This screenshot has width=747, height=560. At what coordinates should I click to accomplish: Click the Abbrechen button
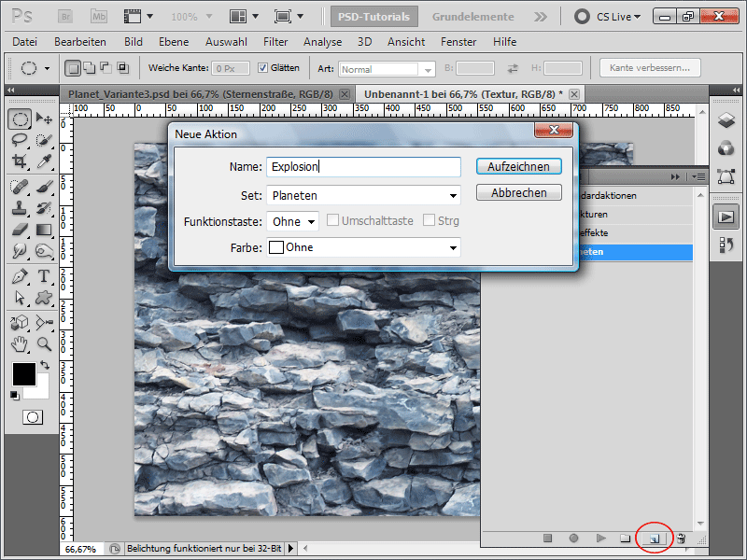coord(519,193)
